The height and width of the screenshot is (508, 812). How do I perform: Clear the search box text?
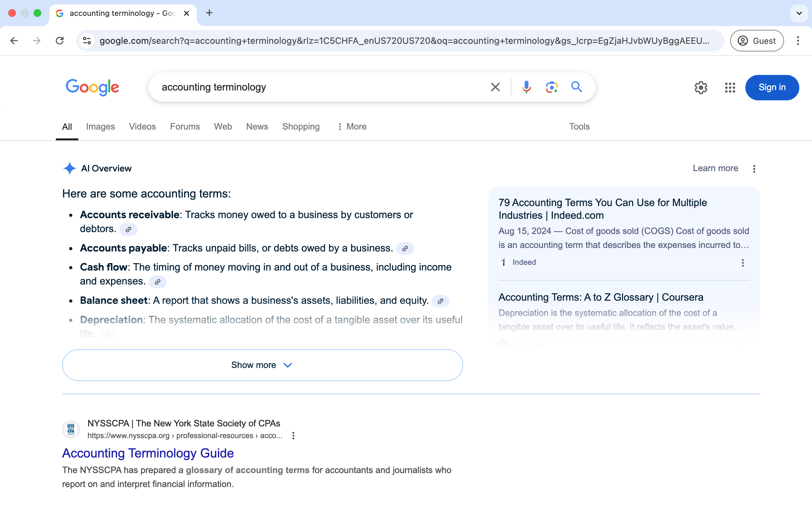(495, 87)
